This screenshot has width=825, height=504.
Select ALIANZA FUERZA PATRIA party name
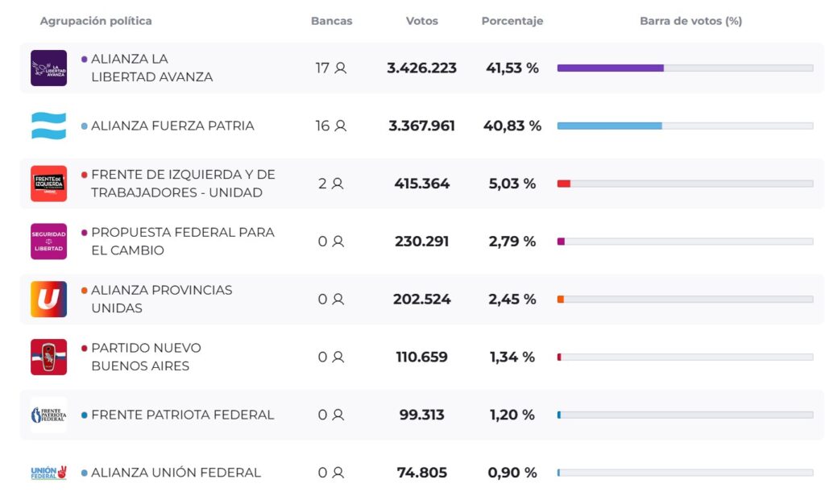[172, 126]
